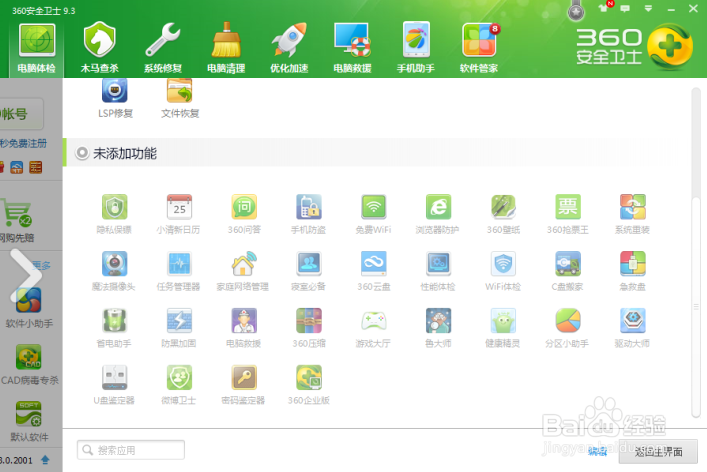Add the 性能体检 tool
Viewport: 707px width, 472px height.
438,271
